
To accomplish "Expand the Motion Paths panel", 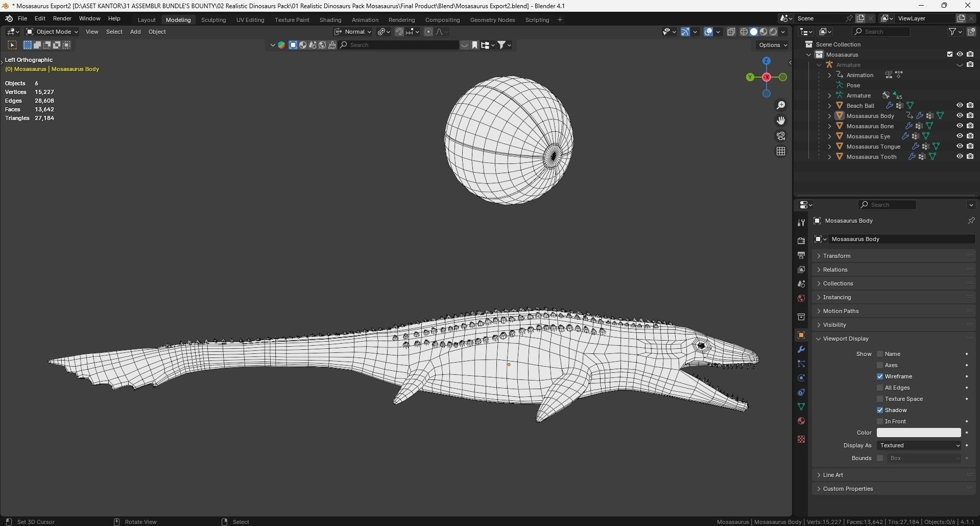I will point(893,311).
